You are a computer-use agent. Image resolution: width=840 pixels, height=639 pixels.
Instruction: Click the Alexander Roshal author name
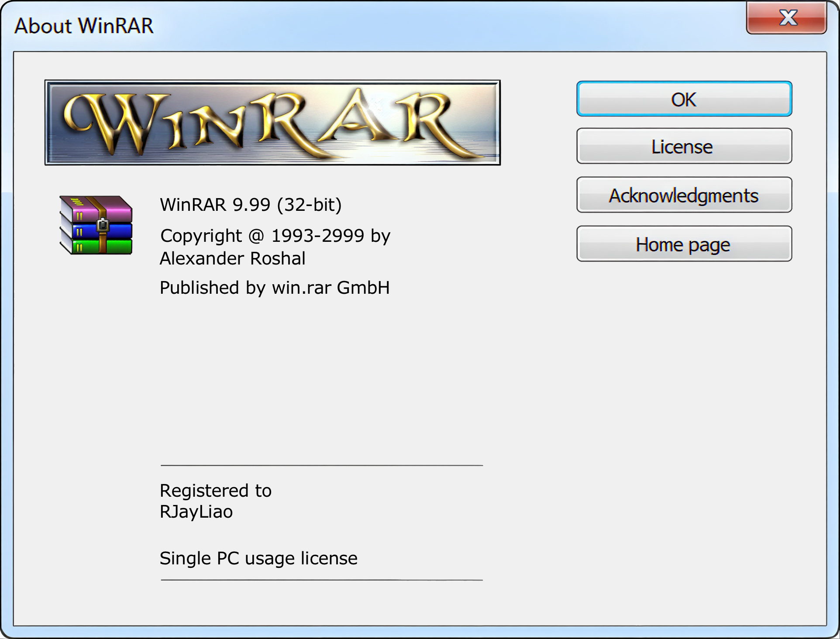[232, 258]
